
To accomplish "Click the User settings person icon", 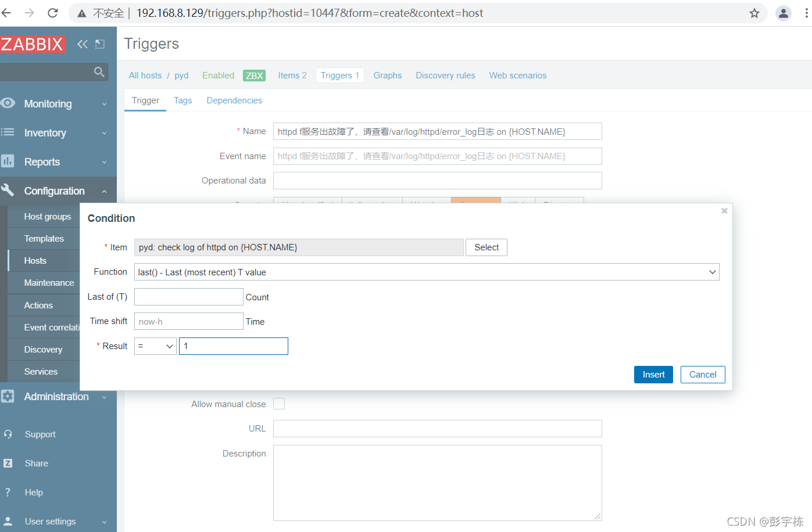I will (x=8, y=521).
